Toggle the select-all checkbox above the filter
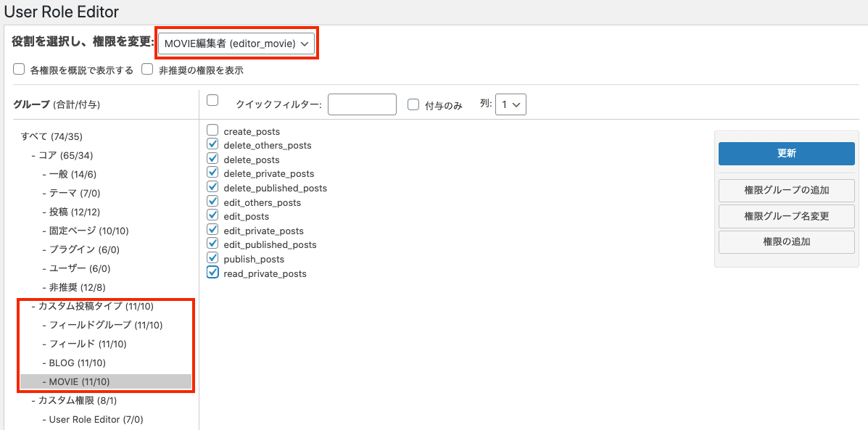Screen dimensions: 868x430 213,101
